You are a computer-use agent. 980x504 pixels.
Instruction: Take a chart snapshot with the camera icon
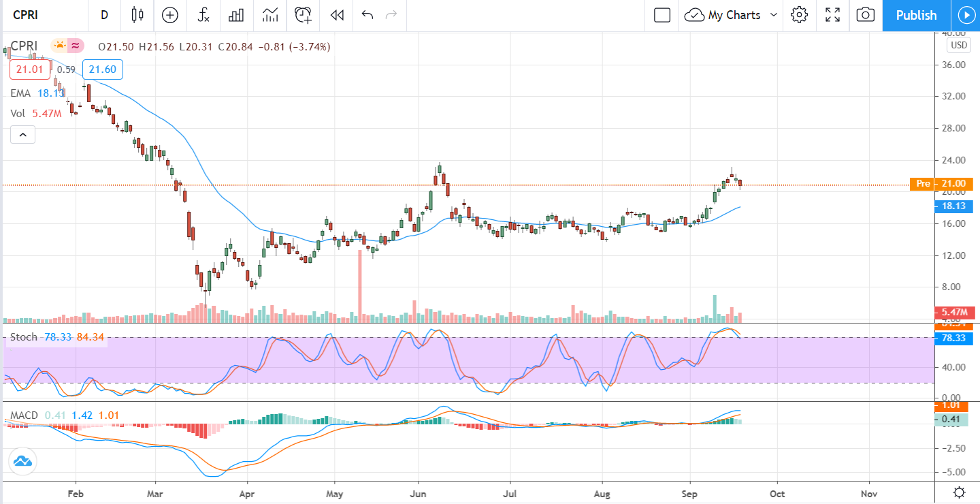point(865,15)
